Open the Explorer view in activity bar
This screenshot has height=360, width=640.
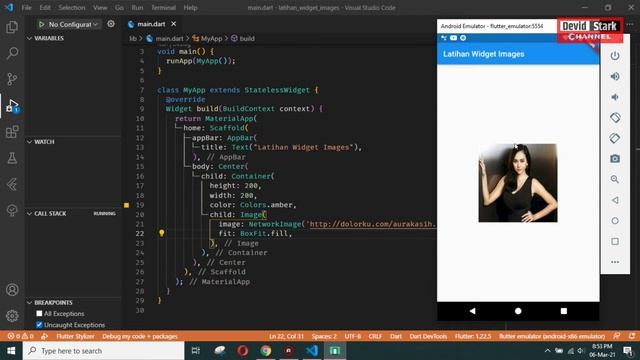12,27
